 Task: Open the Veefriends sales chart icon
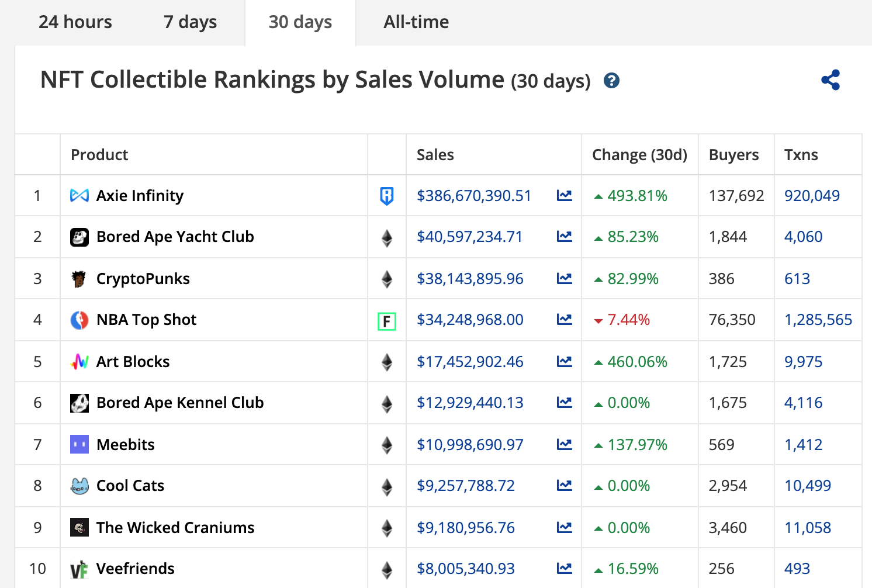[x=565, y=568]
